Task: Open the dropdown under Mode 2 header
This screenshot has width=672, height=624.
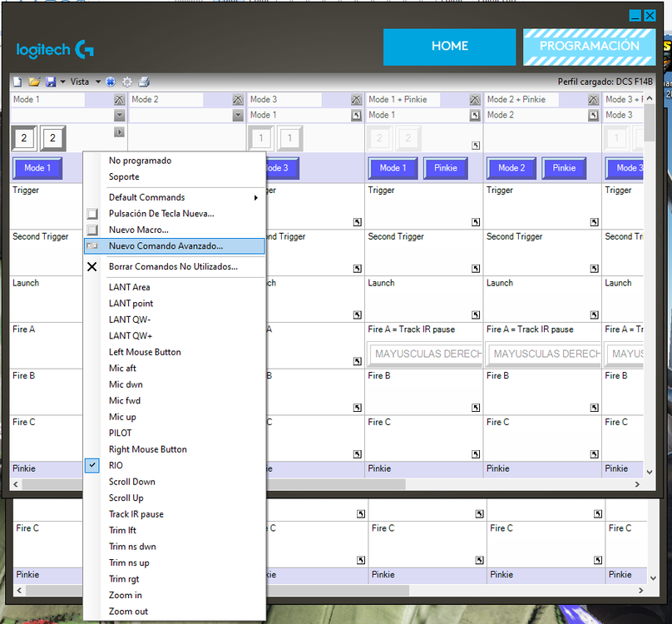Action: [238, 115]
